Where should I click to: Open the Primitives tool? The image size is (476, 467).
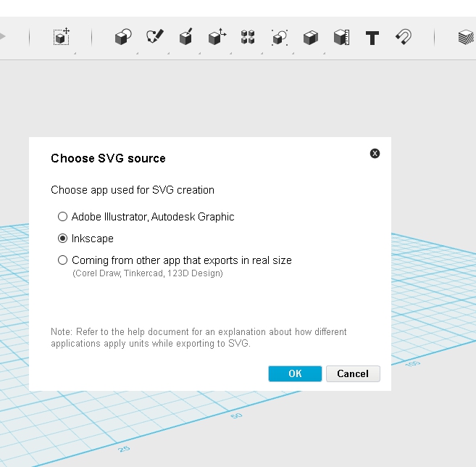click(123, 37)
